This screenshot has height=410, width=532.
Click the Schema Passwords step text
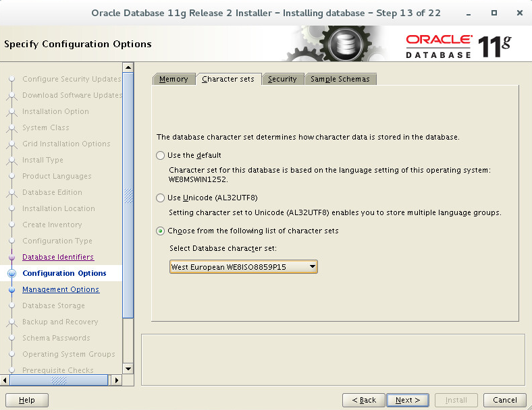pyautogui.click(x=56, y=338)
